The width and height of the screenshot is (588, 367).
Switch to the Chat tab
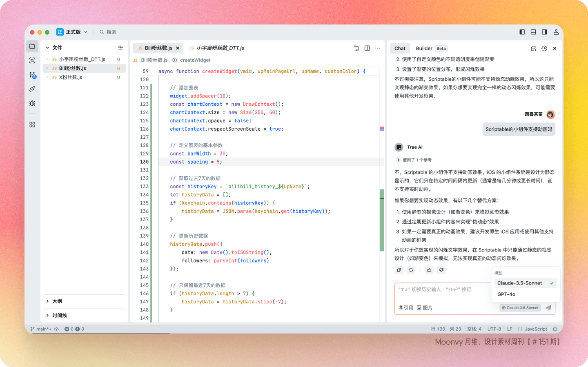coord(400,48)
